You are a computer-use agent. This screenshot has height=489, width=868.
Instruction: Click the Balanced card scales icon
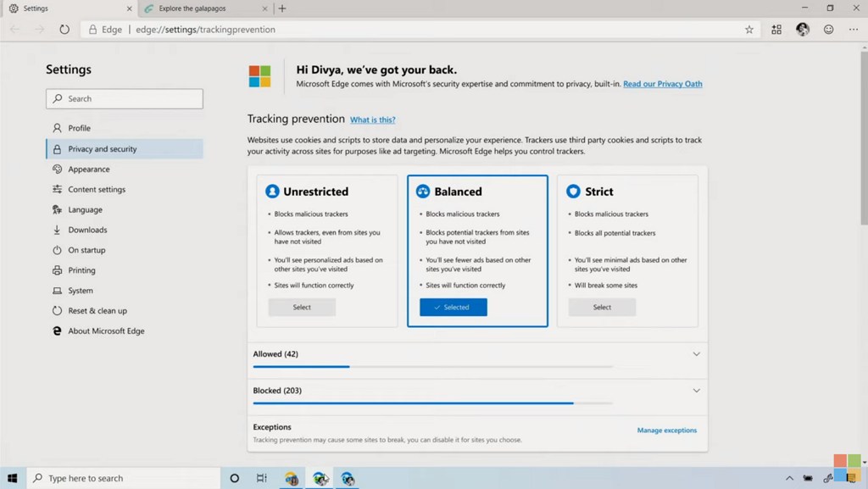click(423, 192)
